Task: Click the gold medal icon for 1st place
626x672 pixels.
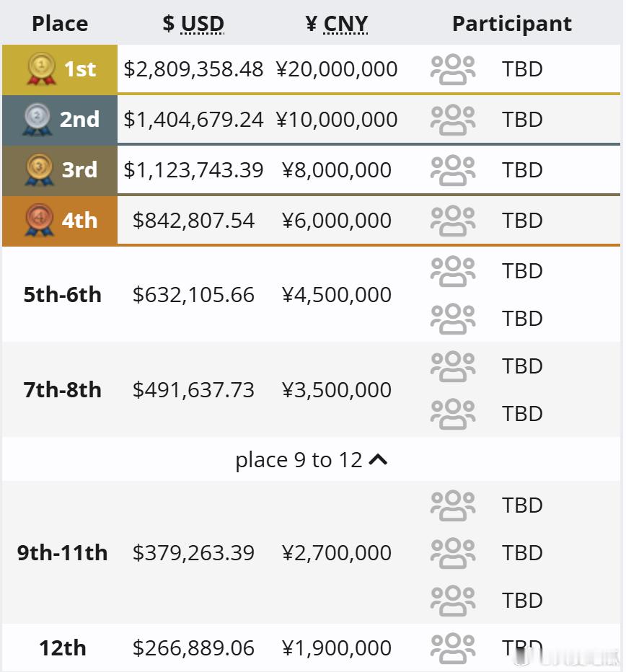Action: click(42, 69)
